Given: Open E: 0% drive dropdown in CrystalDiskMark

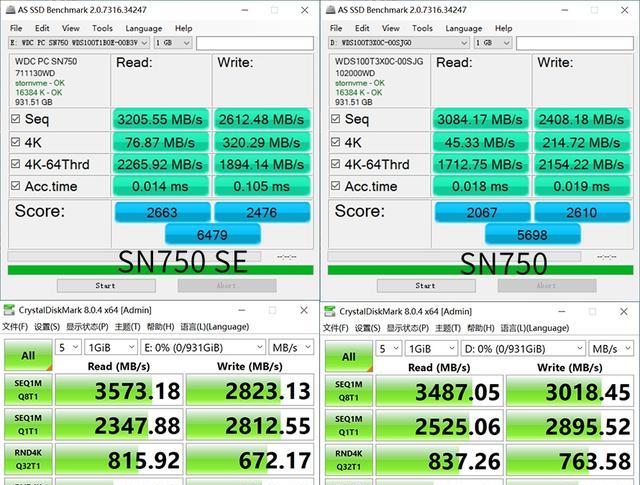Looking at the screenshot, I should (203, 347).
